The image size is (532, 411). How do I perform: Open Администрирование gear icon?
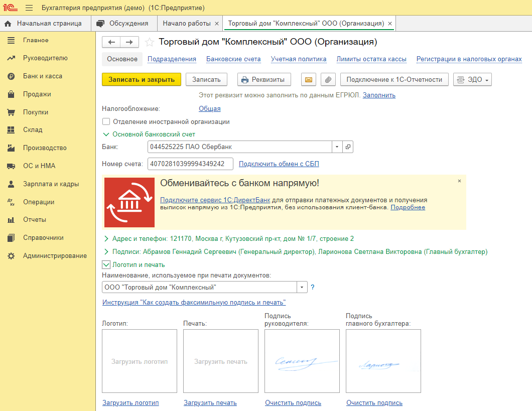(11, 256)
